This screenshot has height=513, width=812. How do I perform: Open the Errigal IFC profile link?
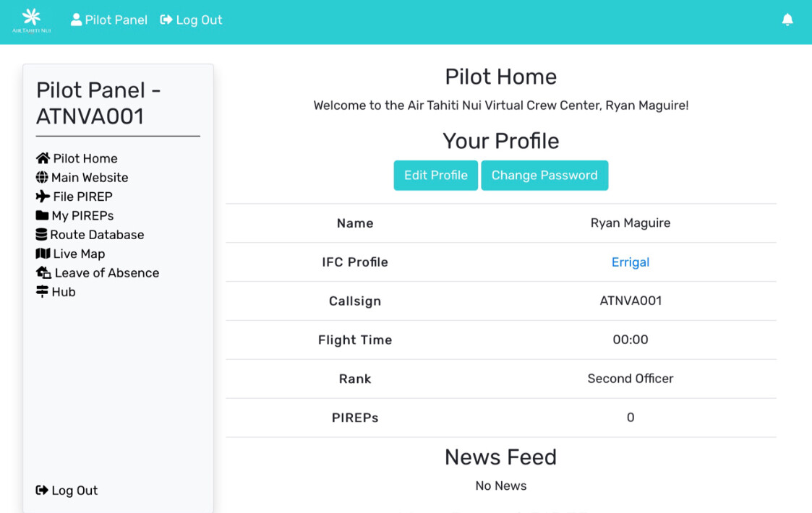(x=631, y=262)
